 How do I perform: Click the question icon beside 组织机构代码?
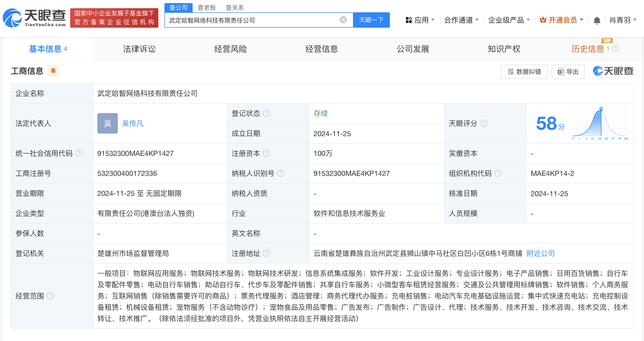498,173
